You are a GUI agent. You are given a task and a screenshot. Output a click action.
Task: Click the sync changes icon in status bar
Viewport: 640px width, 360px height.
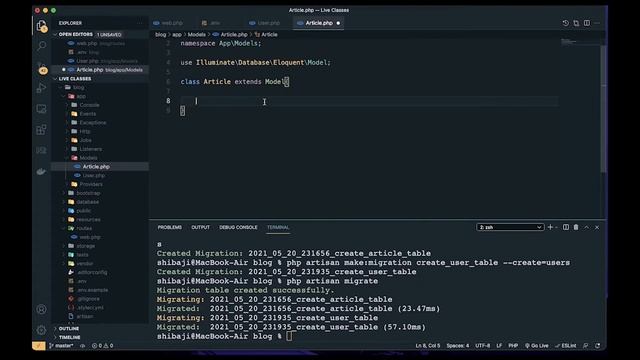coord(82,346)
